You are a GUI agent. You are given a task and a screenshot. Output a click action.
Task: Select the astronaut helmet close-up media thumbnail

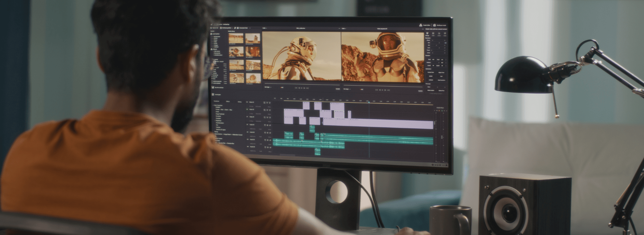point(253,78)
